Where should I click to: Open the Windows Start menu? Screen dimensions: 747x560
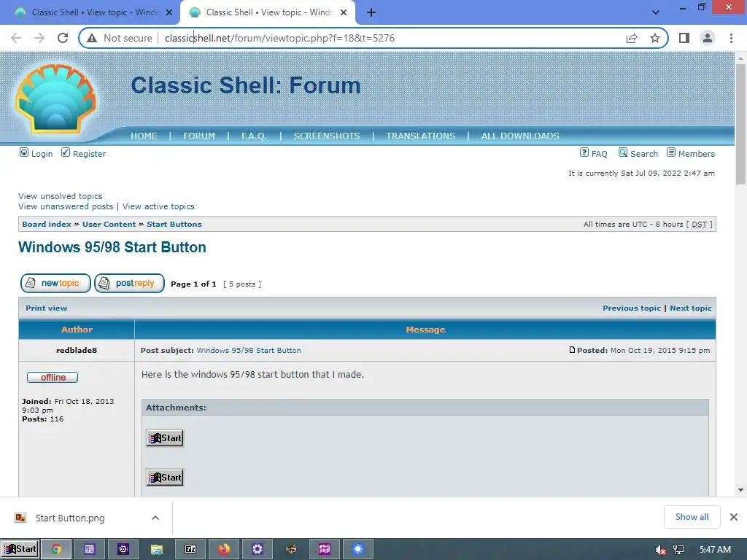point(20,550)
